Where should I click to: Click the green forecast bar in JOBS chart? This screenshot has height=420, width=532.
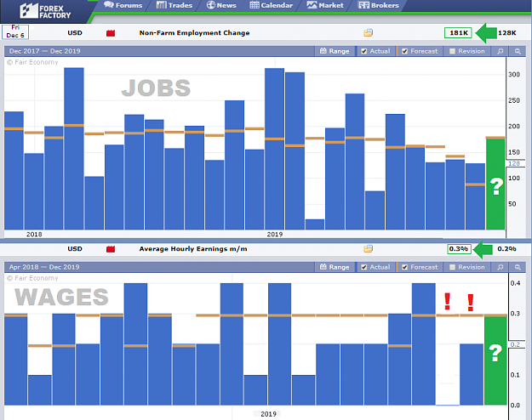(495, 184)
